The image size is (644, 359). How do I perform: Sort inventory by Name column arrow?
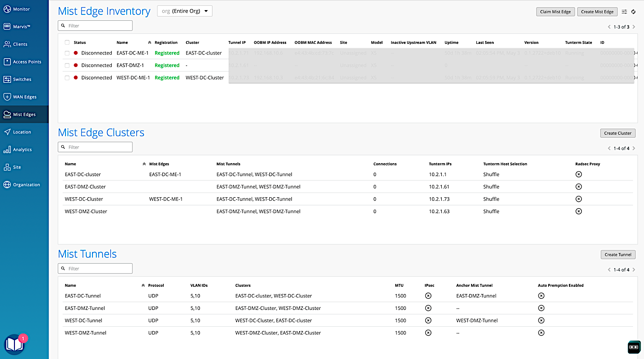(x=149, y=42)
